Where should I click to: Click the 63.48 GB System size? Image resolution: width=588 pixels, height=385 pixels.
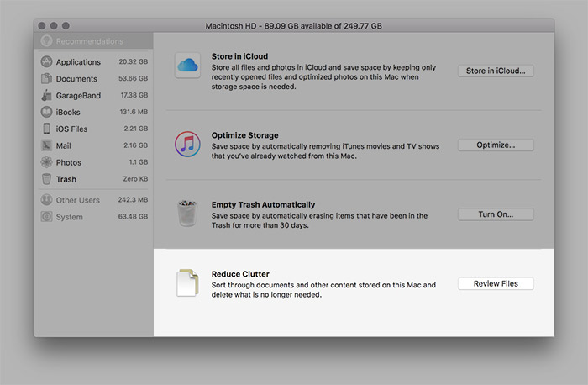(133, 217)
